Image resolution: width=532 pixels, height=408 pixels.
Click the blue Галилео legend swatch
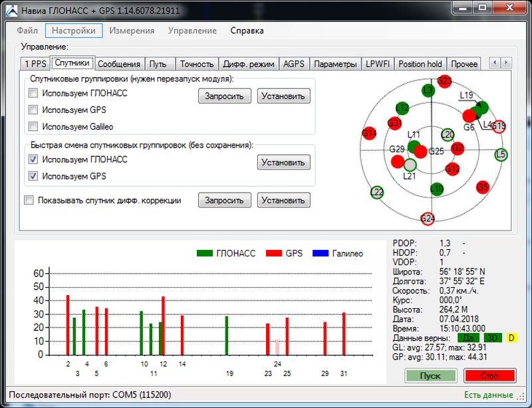point(321,253)
